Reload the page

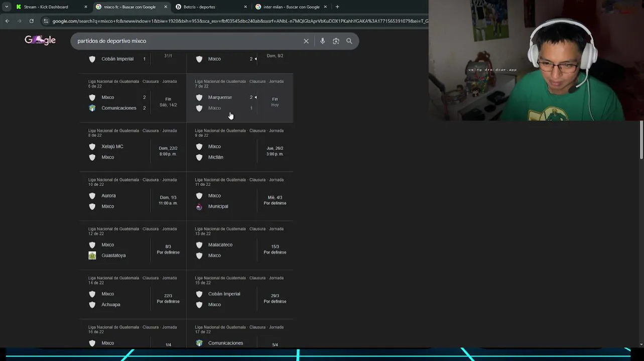click(31, 21)
